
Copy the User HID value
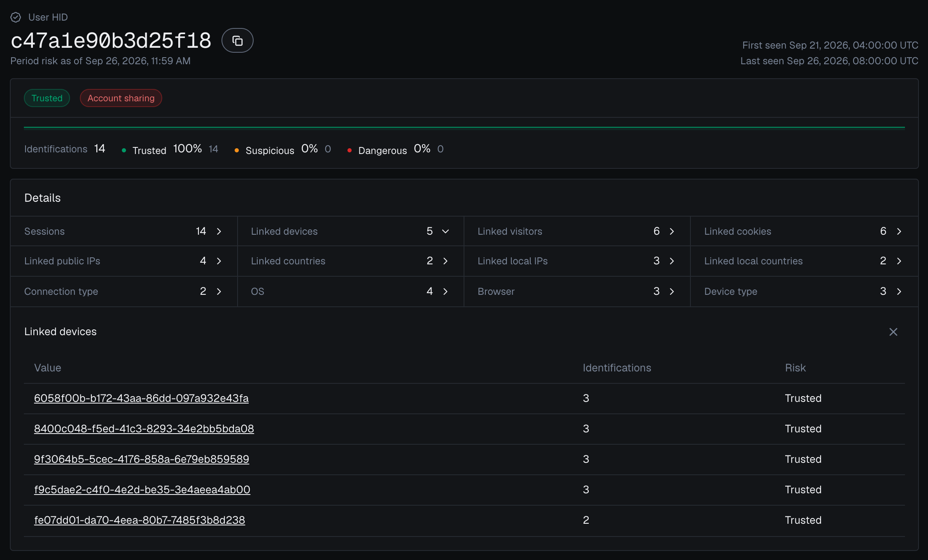(x=237, y=40)
